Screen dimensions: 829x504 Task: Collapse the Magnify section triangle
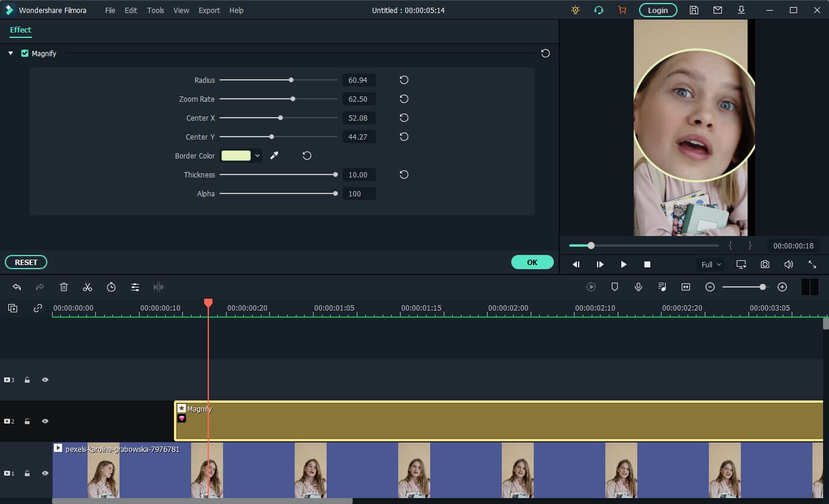pyautogui.click(x=11, y=53)
